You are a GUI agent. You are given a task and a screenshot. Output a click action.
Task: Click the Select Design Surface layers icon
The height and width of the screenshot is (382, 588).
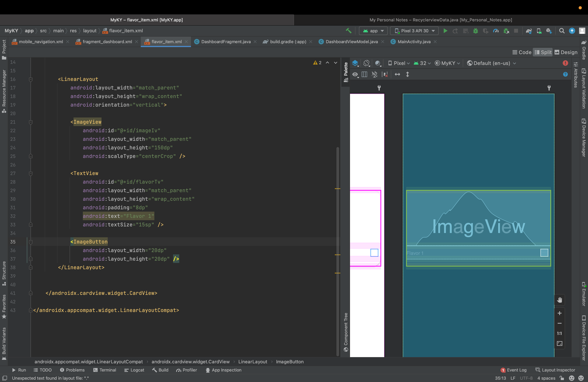(355, 63)
